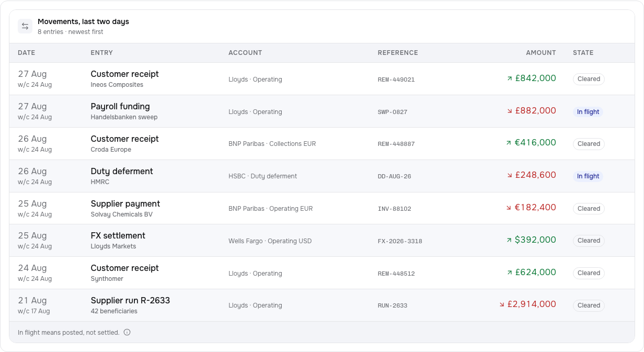Click the Date column header

tap(27, 53)
